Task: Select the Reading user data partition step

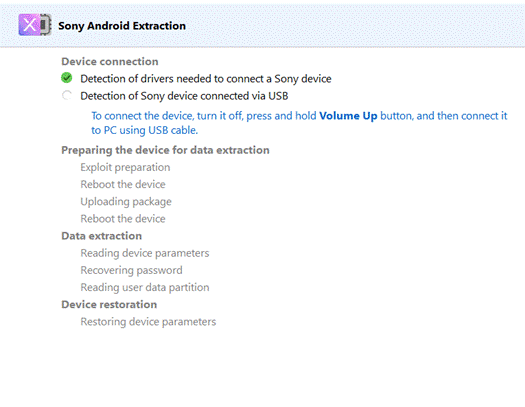Action: point(145,287)
